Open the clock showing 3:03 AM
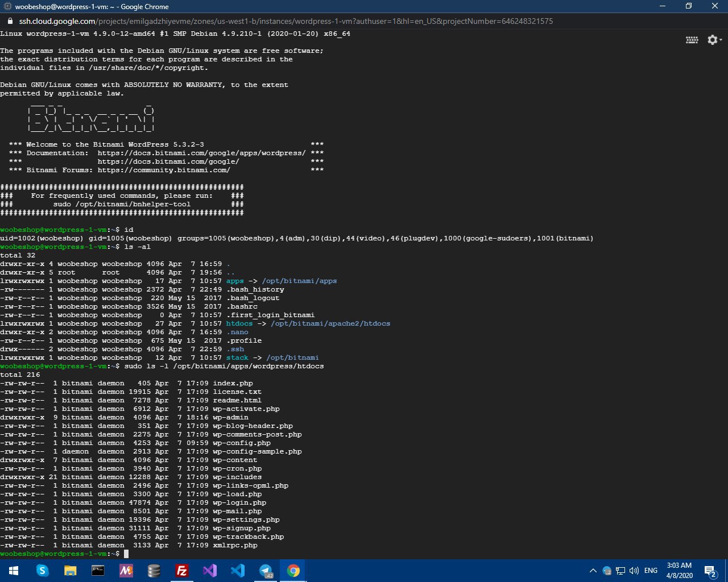Image resolution: width=728 pixels, height=582 pixels. (679, 571)
